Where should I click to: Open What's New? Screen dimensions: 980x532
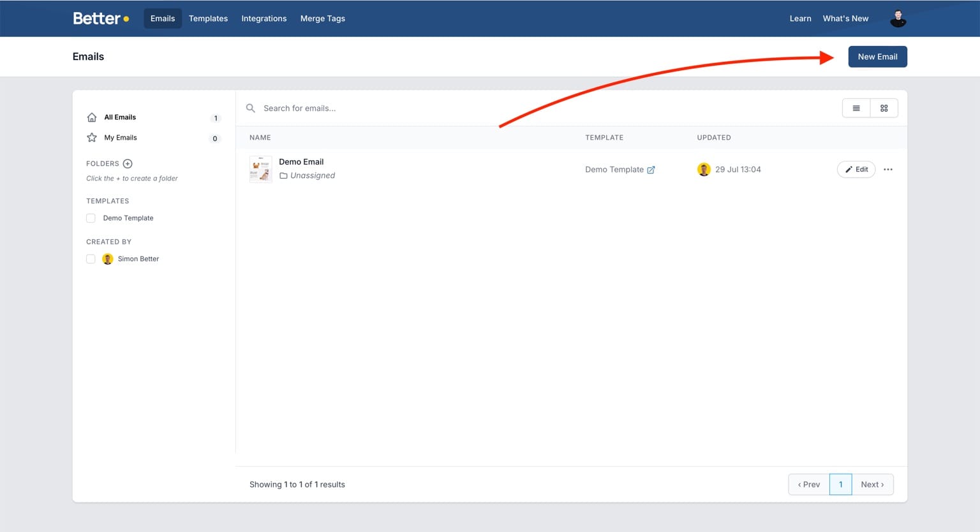845,18
